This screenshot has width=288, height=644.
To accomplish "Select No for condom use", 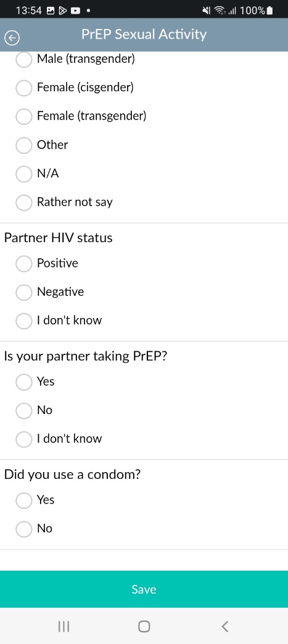I will (x=24, y=529).
